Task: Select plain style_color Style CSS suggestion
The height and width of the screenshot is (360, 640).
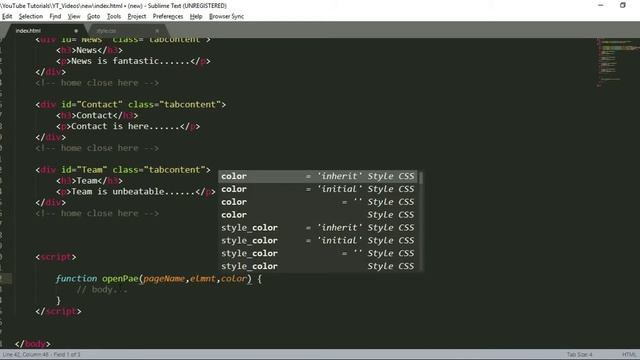Action: point(318,267)
